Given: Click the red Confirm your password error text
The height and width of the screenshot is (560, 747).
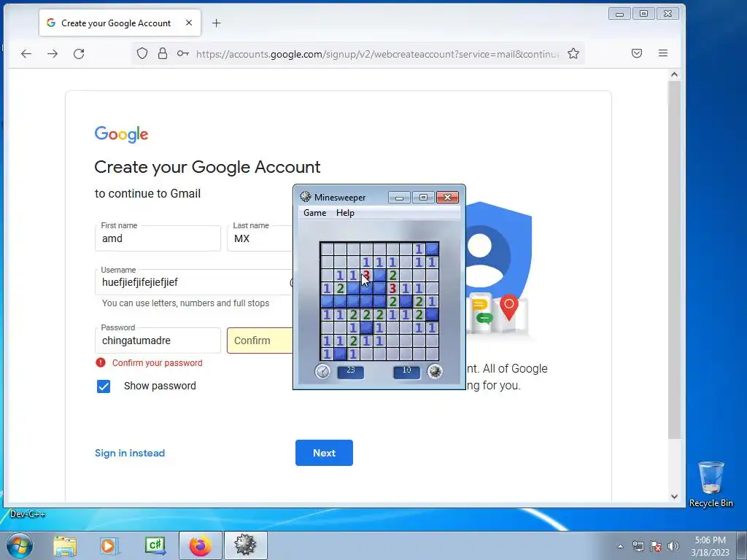Looking at the screenshot, I should pos(158,363).
